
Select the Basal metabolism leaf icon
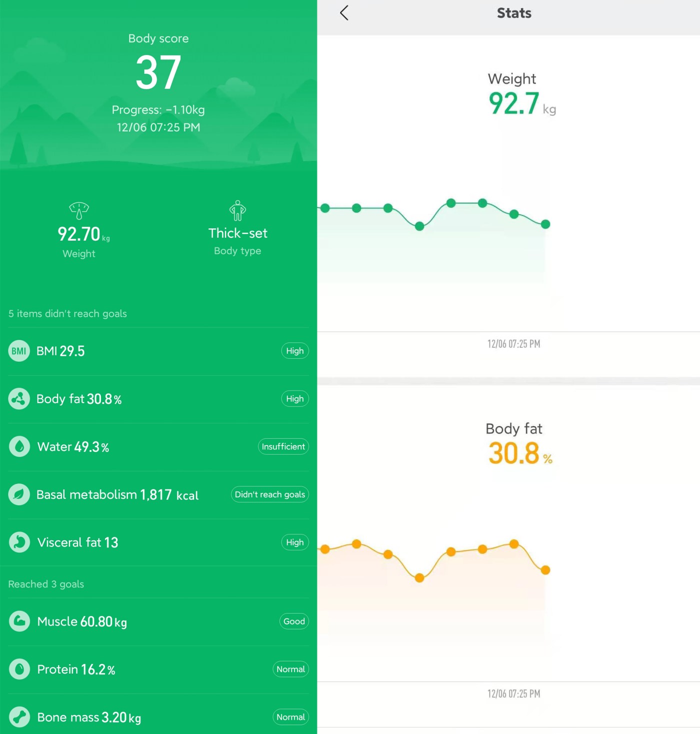coord(18,494)
